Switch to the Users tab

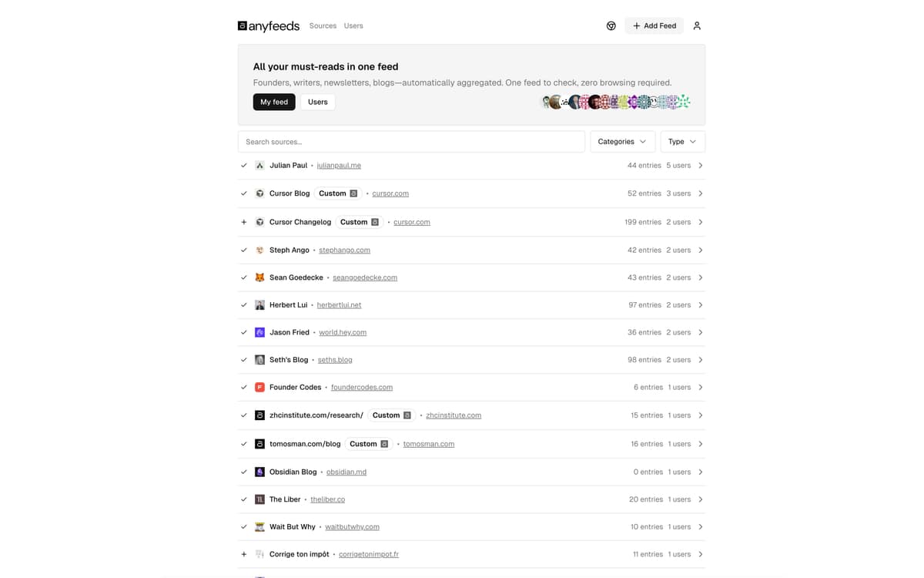coord(317,101)
